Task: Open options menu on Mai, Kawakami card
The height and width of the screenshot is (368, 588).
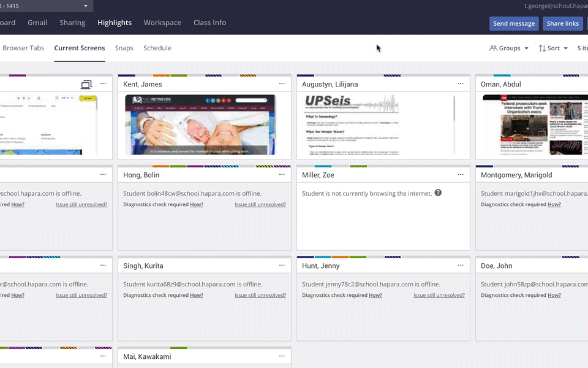Action: [282, 356]
